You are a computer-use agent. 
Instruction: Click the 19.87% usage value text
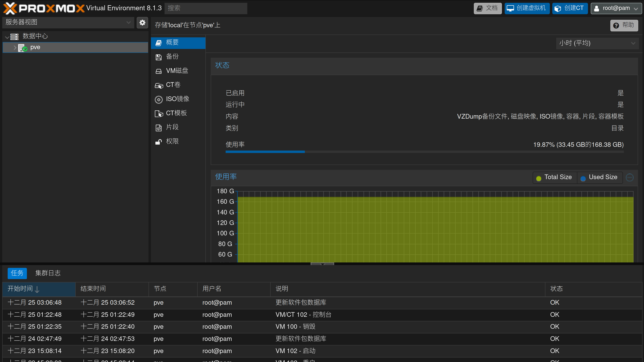pyautogui.click(x=578, y=145)
